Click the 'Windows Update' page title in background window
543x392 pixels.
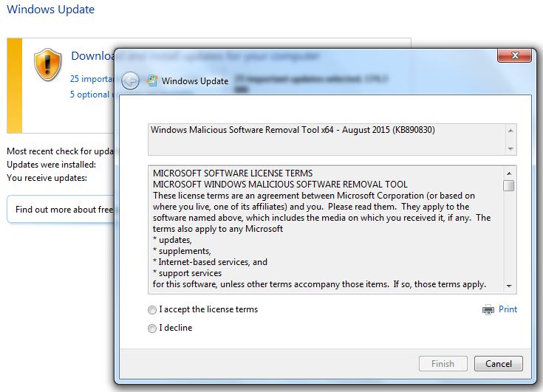pyautogui.click(x=50, y=10)
